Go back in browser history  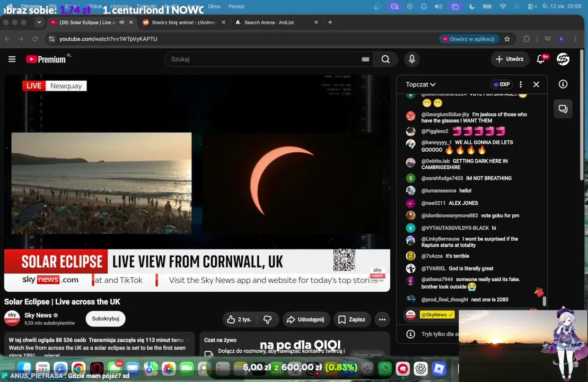tap(7, 39)
